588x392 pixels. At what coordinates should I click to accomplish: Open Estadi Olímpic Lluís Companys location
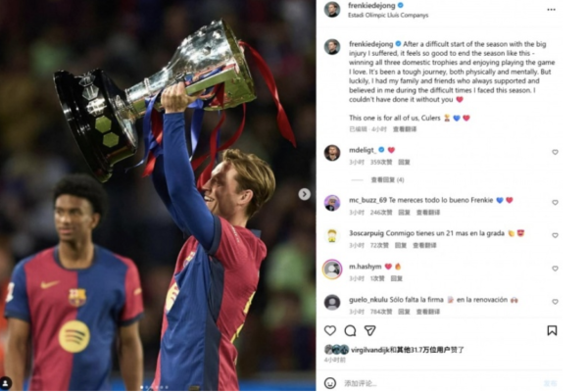tap(388, 16)
